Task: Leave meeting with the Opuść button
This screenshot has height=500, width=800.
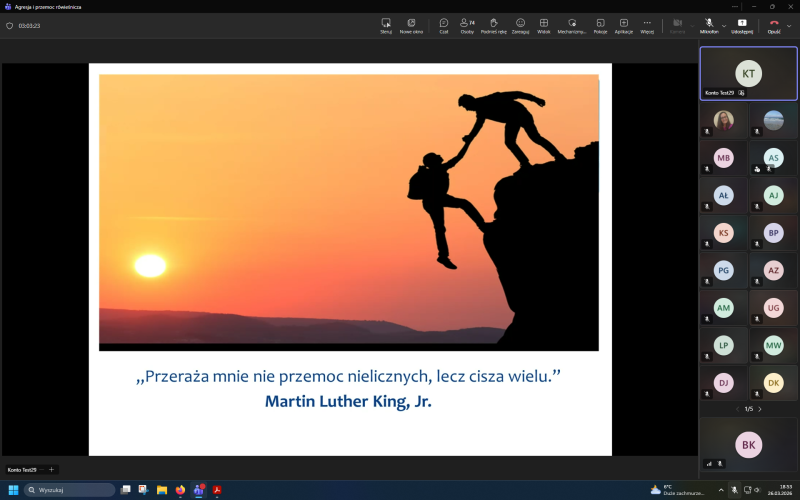Action: 773,25
